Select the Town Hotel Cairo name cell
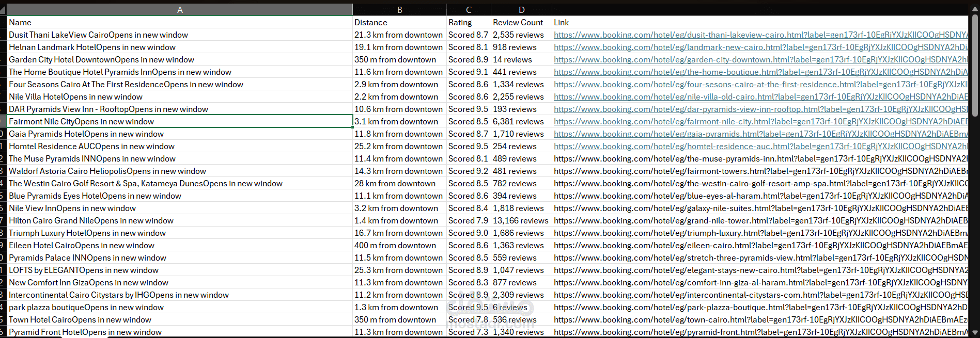 click(180, 319)
